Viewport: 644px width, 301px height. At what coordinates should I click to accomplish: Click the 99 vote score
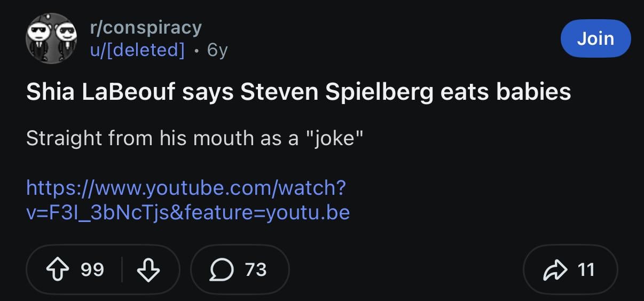point(92,270)
